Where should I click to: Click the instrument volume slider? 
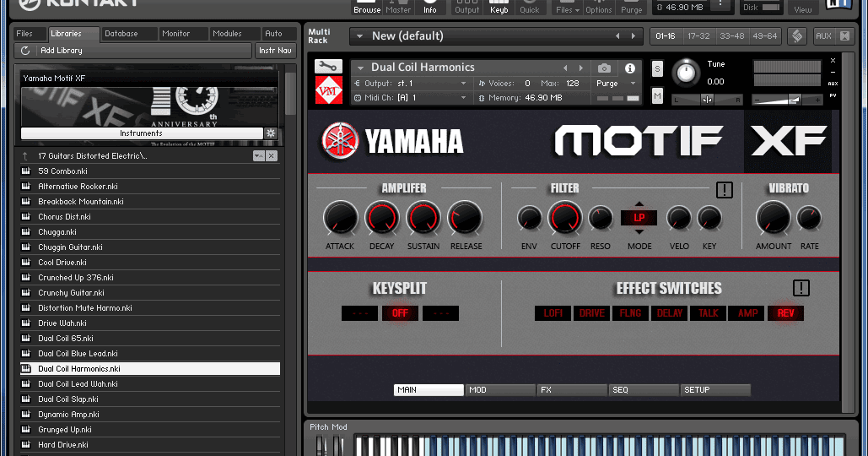pyautogui.click(x=787, y=100)
